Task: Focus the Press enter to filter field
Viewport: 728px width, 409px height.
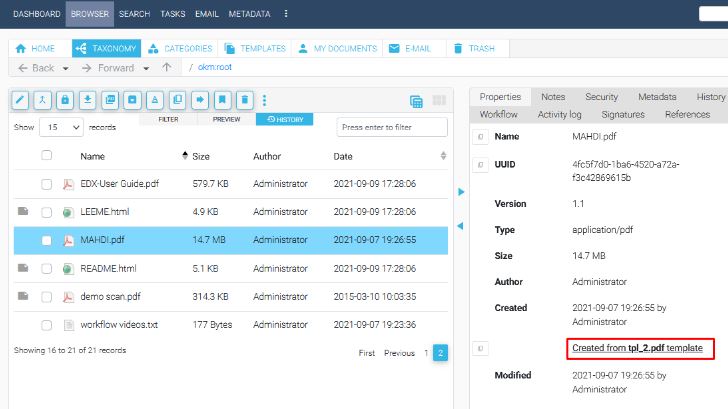Action: coord(392,127)
